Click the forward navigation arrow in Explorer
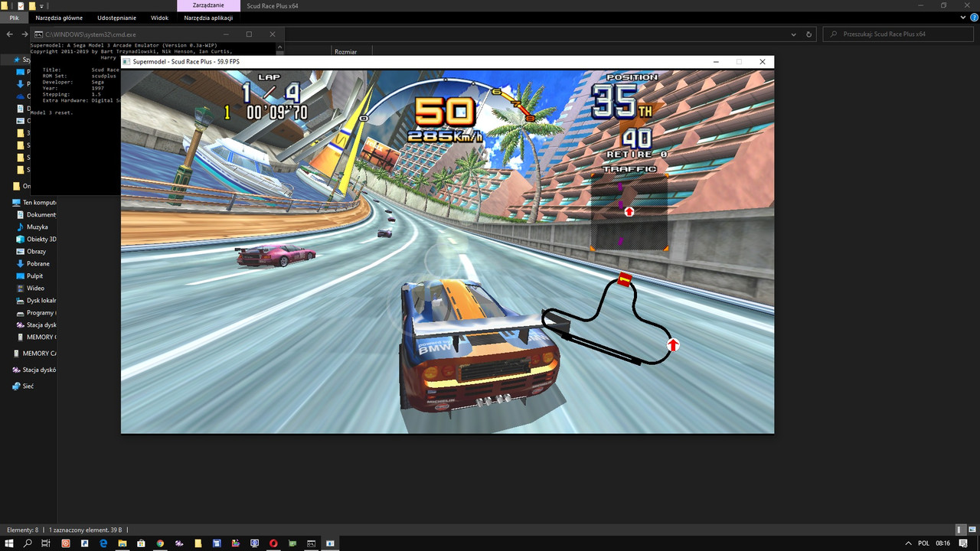 pos(24,34)
